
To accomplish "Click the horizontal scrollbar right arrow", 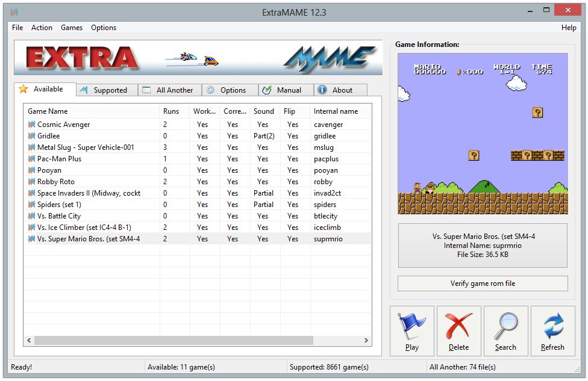I will [x=366, y=341].
